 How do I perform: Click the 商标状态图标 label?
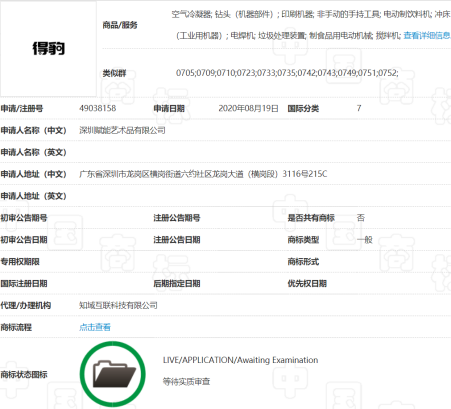click(x=24, y=374)
